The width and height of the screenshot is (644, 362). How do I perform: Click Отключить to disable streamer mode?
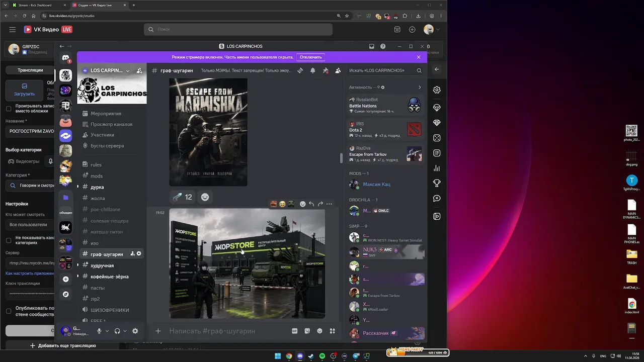tap(310, 57)
